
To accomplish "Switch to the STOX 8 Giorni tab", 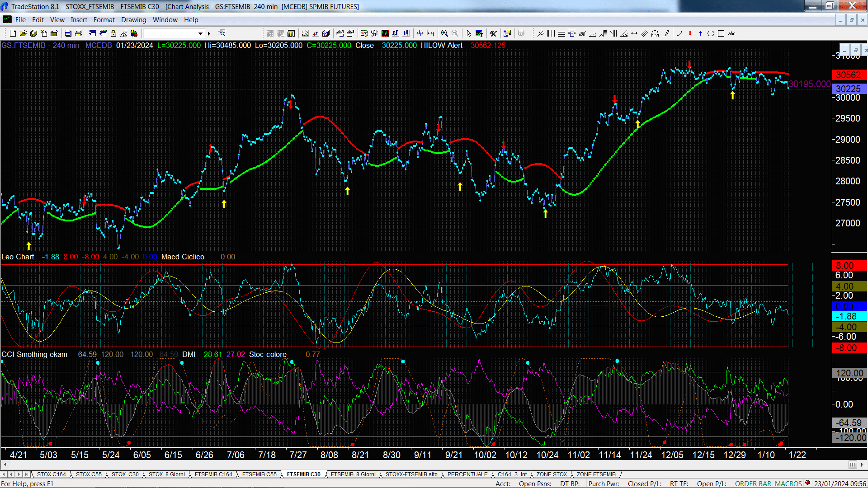I will (x=167, y=474).
